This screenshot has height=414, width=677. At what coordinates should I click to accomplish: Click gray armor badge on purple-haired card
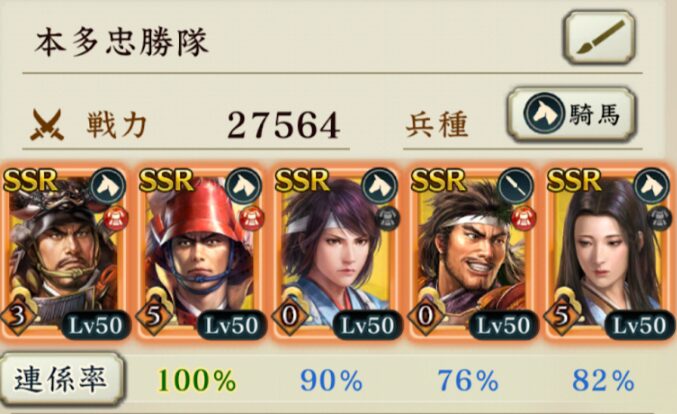click(387, 218)
